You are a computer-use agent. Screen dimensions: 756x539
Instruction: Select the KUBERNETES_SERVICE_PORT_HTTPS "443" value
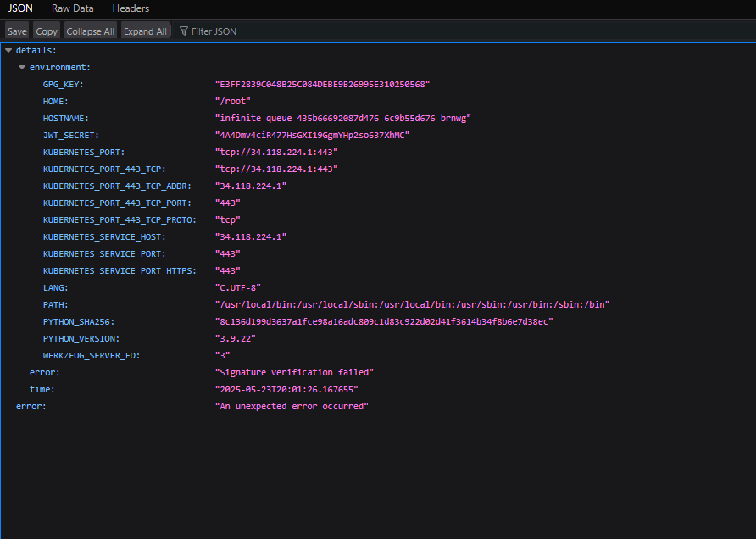click(x=228, y=271)
